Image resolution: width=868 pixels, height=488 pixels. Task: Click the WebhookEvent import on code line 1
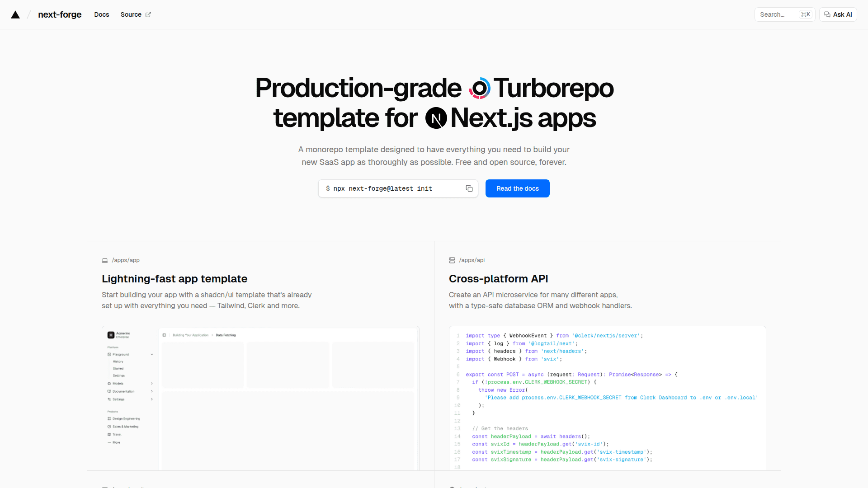coord(528,336)
